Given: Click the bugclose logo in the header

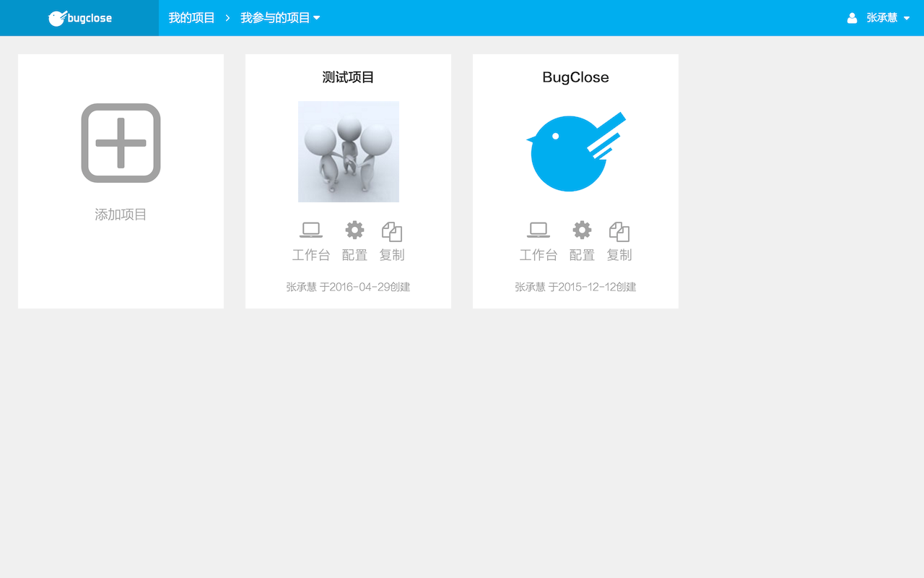Looking at the screenshot, I should pos(80,18).
